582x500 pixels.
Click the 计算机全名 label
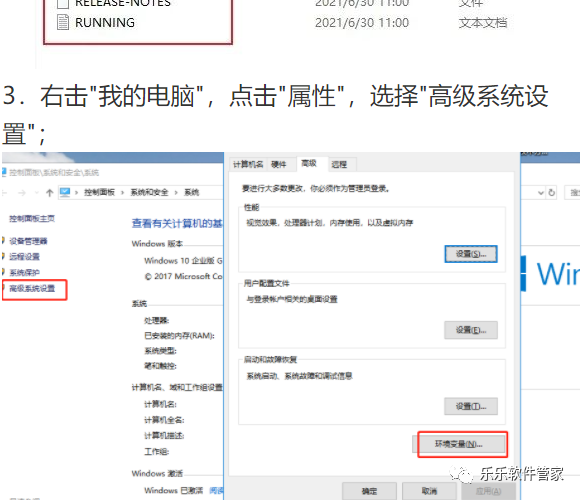tap(164, 420)
